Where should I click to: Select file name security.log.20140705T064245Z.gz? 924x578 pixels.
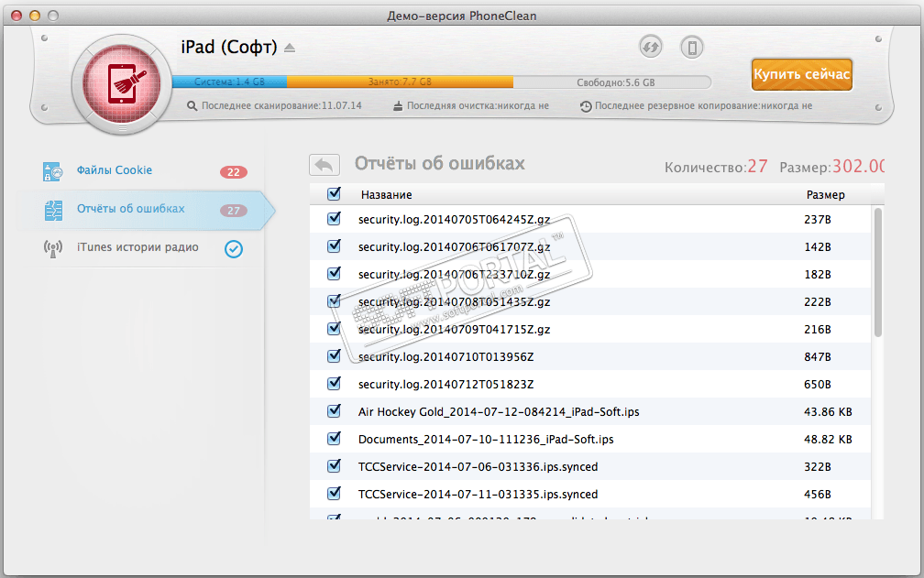(454, 220)
